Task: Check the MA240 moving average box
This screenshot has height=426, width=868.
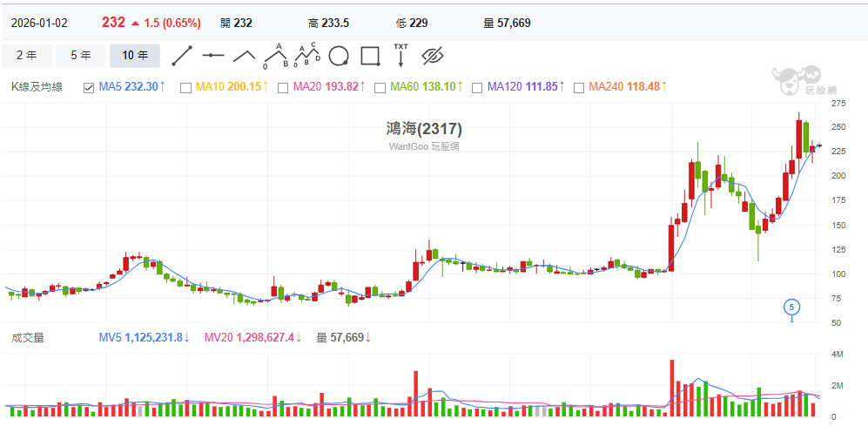Action: point(578,87)
